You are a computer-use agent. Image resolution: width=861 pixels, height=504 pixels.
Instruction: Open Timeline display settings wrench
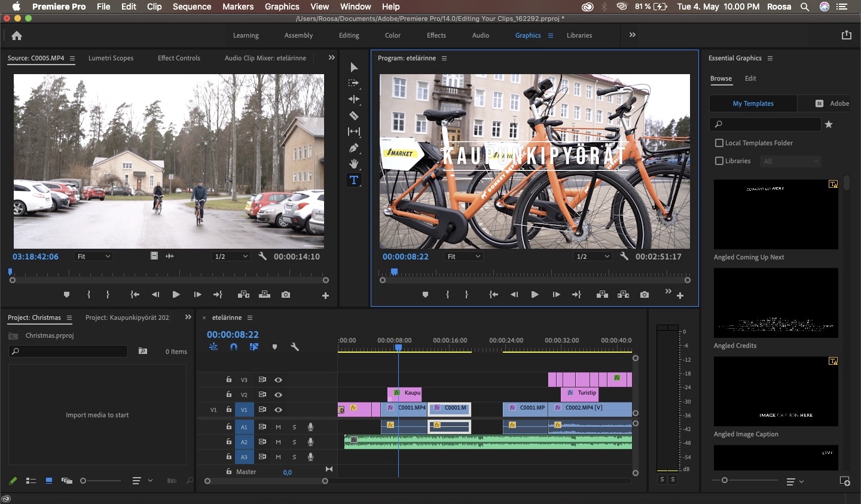[295, 347]
